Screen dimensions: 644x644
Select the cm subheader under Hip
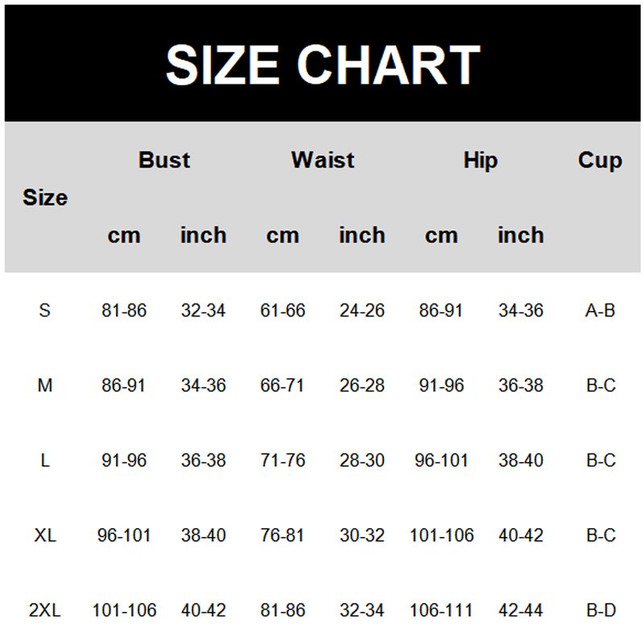click(x=441, y=235)
